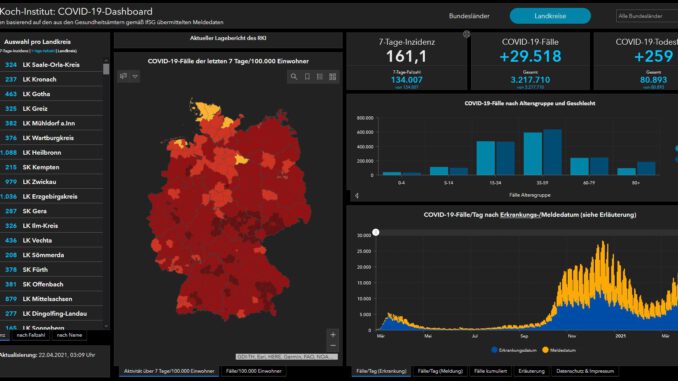Click the Erkrankungs- underlined word in chart title

pos(520,215)
